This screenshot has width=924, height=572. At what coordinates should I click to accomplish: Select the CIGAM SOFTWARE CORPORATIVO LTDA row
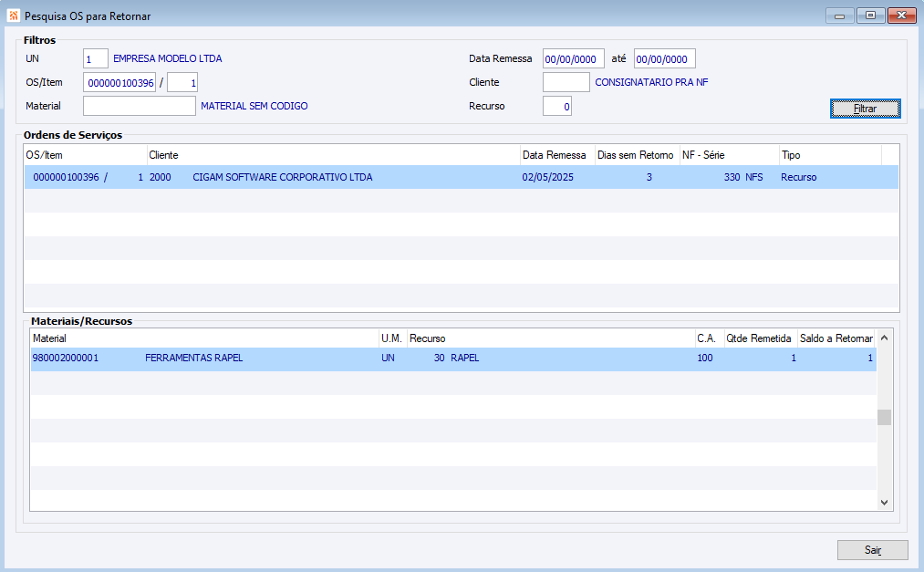coord(462,177)
